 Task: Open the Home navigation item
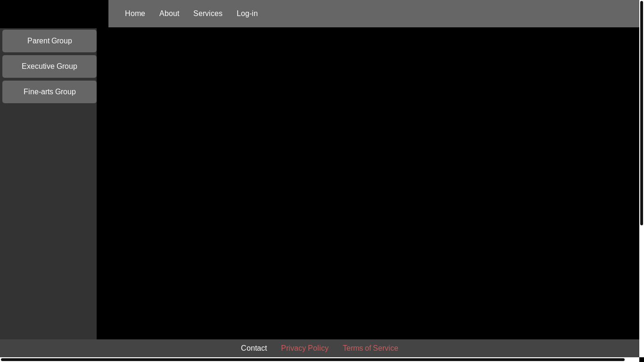[135, 14]
